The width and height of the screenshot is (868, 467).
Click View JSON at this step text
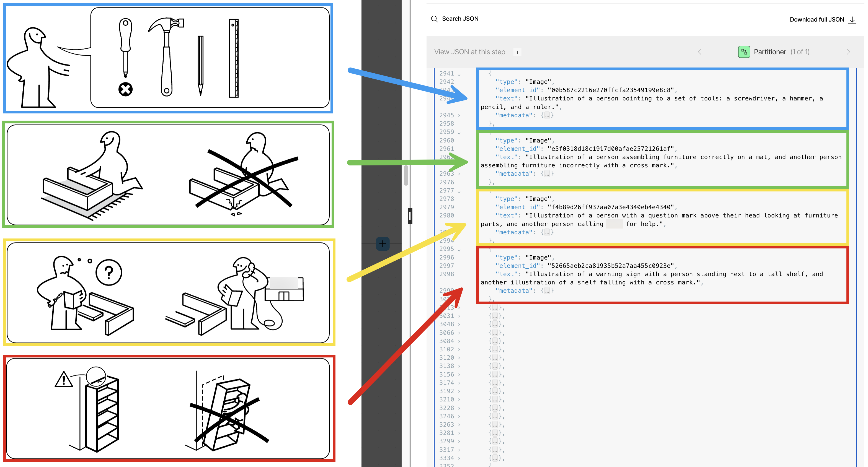[x=469, y=52]
